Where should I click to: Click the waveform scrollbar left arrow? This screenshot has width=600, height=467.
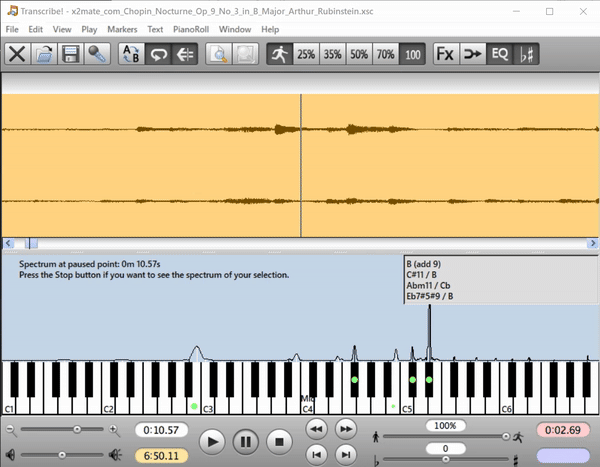pyautogui.click(x=8, y=243)
